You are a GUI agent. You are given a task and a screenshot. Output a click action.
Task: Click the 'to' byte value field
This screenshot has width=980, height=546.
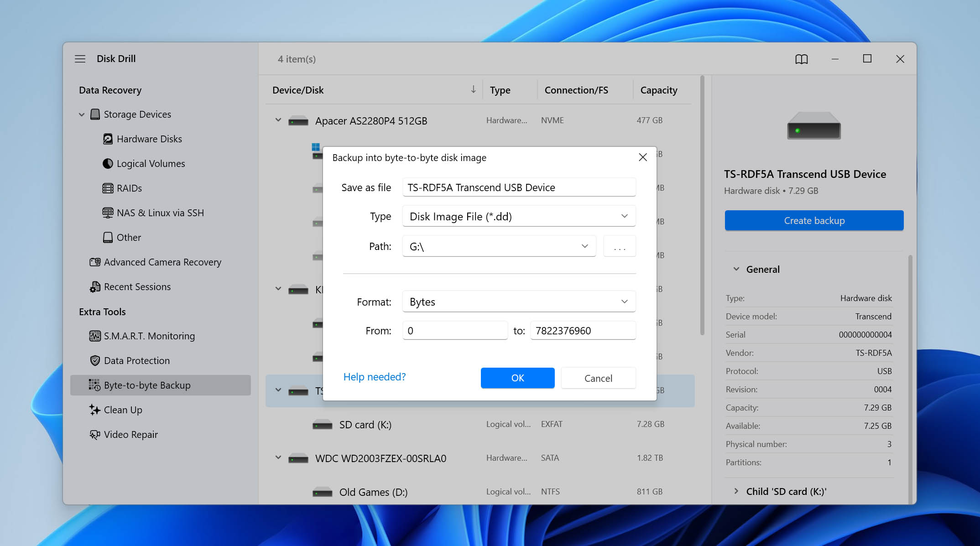coord(583,331)
